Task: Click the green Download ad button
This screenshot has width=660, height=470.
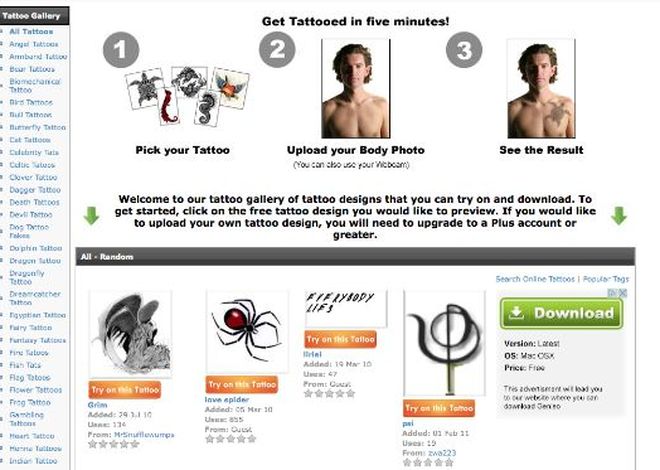Action: click(562, 313)
